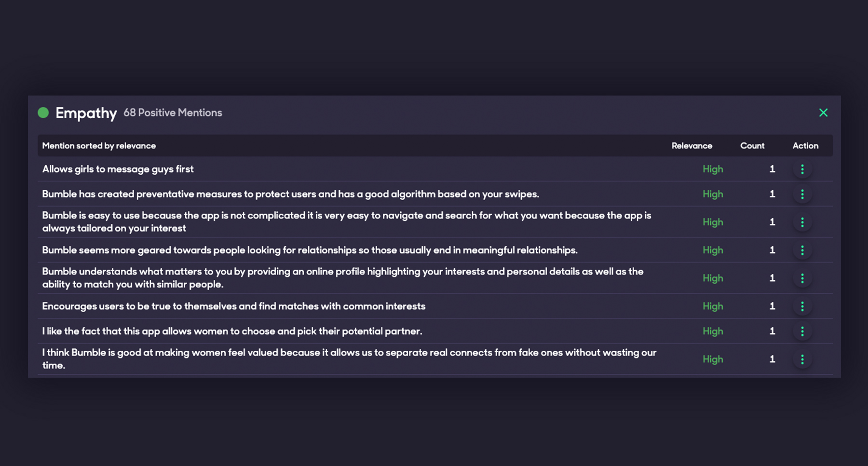868x466 pixels.
Task: Select the "I like the fact" mention text
Action: tap(232, 331)
